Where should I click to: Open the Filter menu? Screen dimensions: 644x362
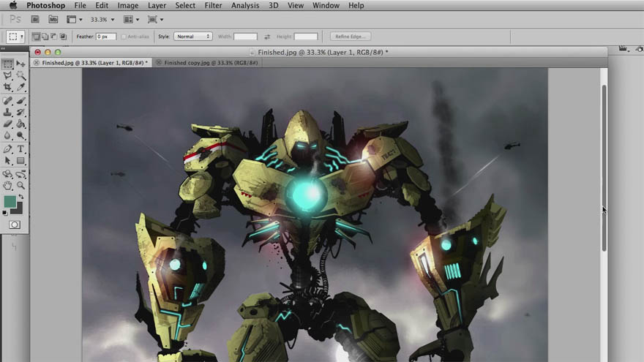point(213,5)
